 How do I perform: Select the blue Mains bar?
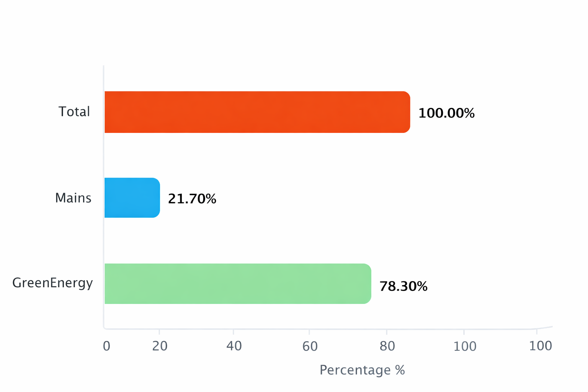click(132, 198)
